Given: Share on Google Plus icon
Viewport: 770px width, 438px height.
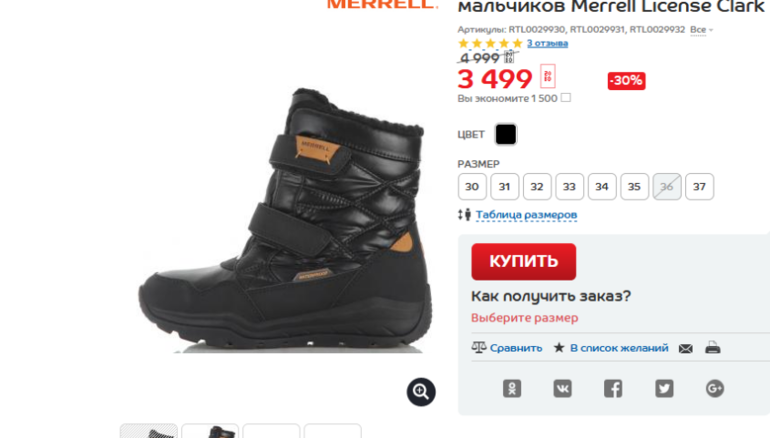Looking at the screenshot, I should pos(715,388).
